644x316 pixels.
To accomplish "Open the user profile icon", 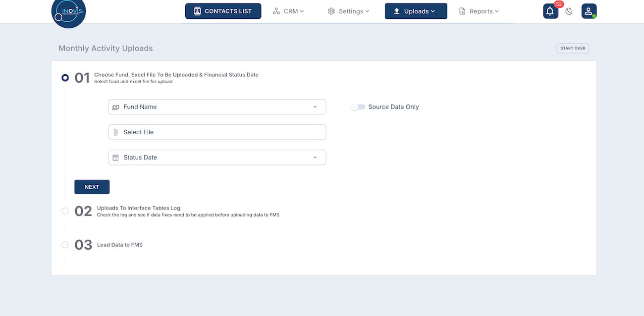I will (589, 11).
